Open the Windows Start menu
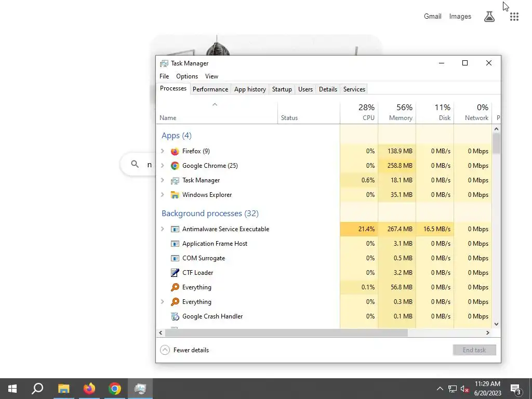Screen dimensions: 532x399 tap(12, 389)
